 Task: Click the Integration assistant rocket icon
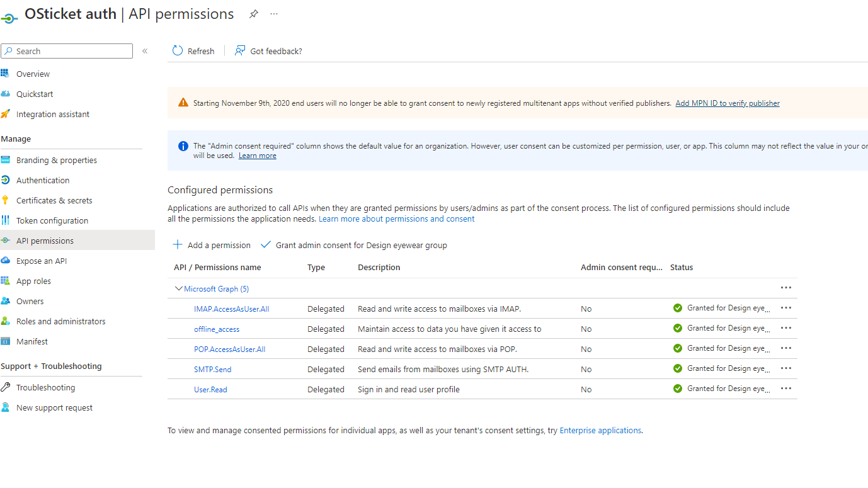[5, 114]
